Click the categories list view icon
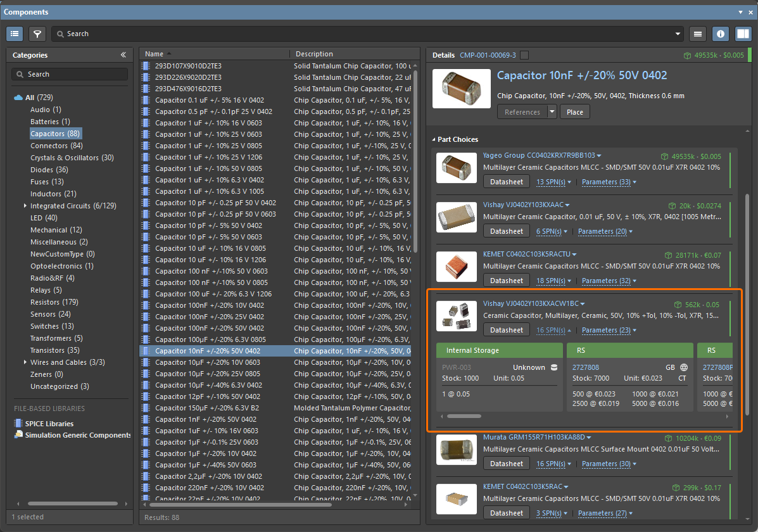Viewport: 758px width, 532px height. 15,34
